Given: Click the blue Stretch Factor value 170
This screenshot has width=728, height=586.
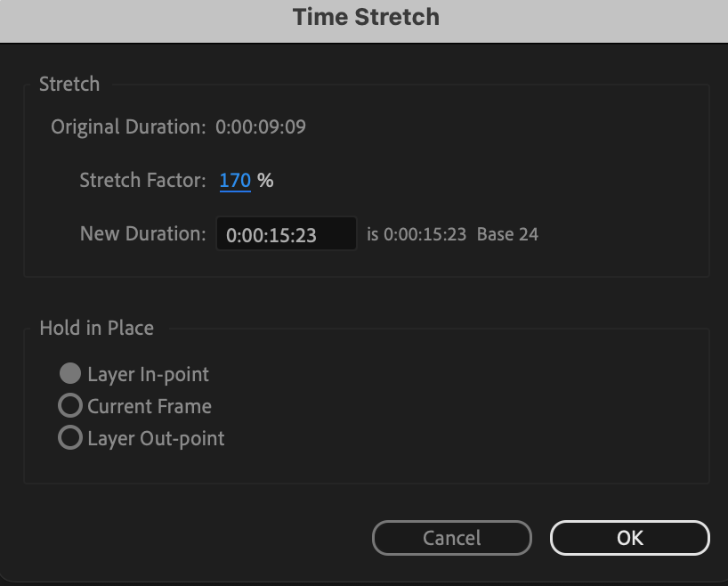Looking at the screenshot, I should [235, 181].
